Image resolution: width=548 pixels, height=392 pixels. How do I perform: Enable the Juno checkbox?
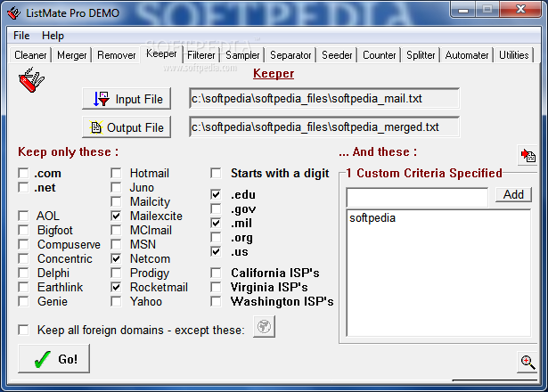(116, 187)
